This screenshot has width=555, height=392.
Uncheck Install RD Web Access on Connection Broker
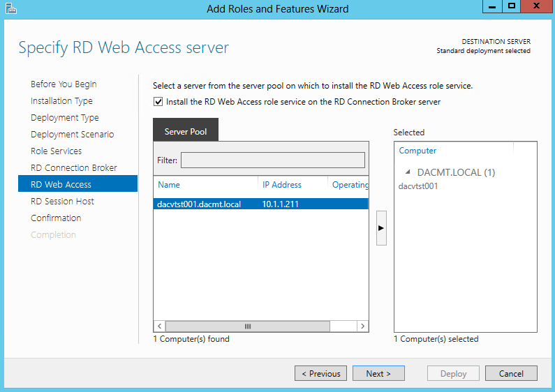point(158,102)
